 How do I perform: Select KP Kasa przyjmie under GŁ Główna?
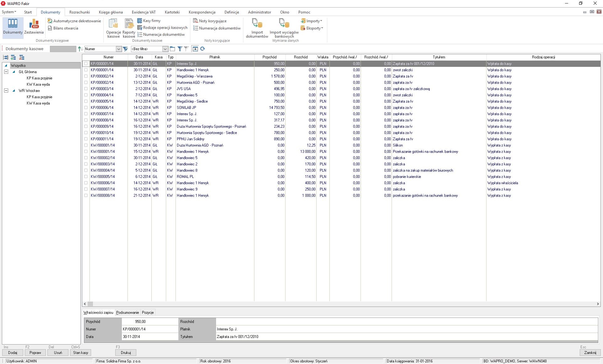(x=39, y=78)
